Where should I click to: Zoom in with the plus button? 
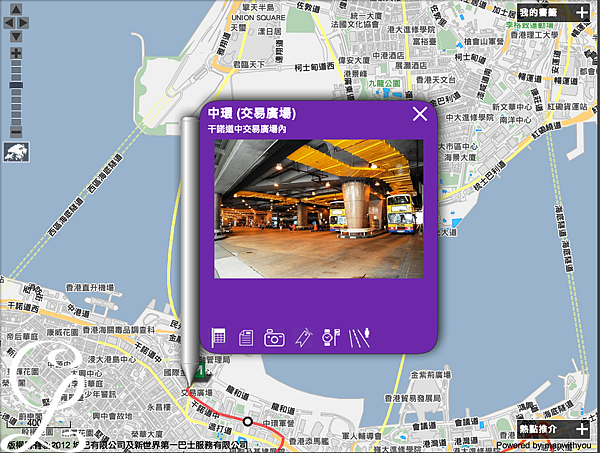[16, 53]
